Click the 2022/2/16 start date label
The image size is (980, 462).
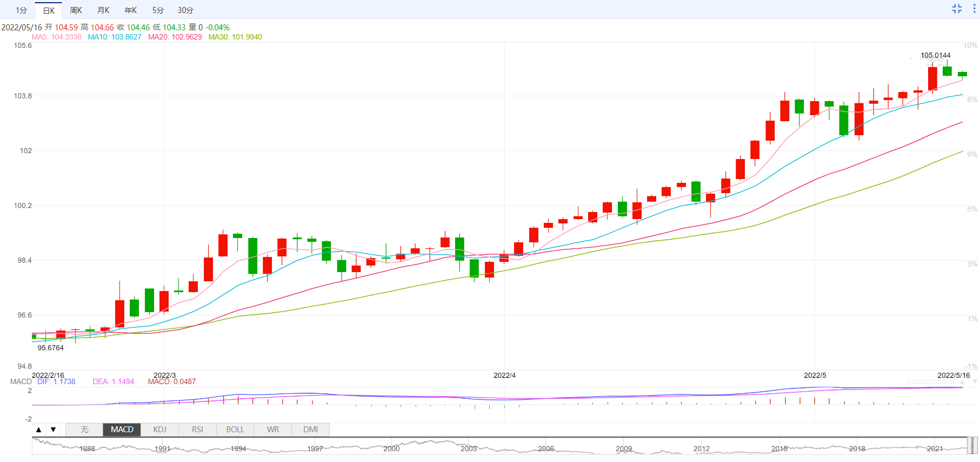48,375
